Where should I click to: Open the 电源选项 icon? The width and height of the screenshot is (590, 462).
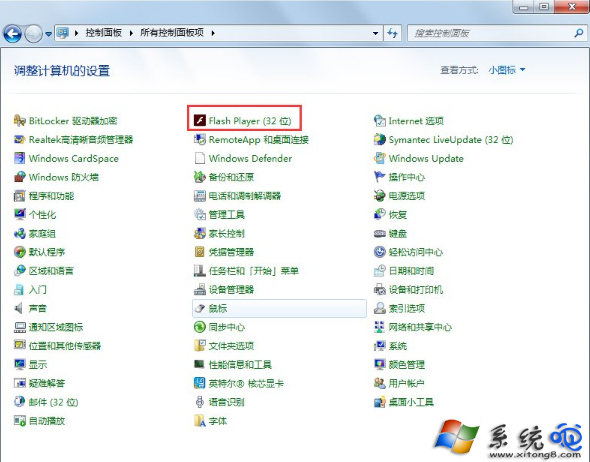tap(380, 196)
